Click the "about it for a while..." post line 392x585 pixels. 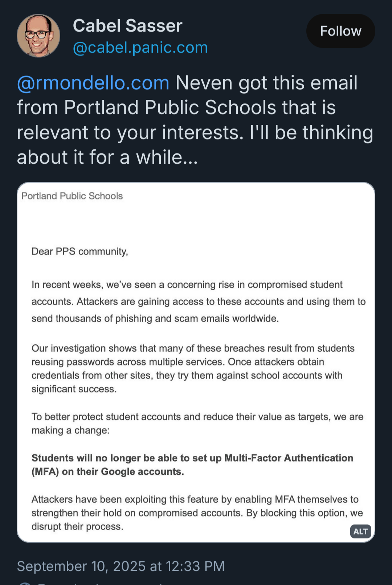tap(107, 157)
